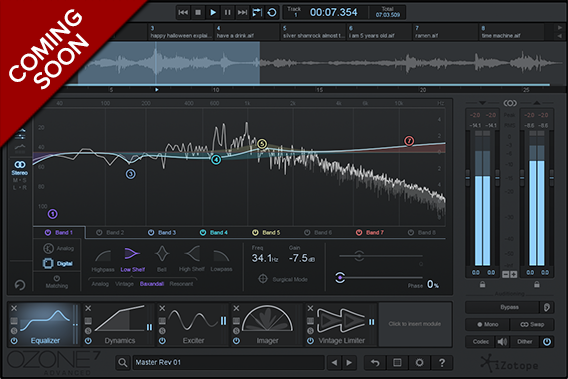Click the Play button in transport
The width and height of the screenshot is (568, 379).
[213, 13]
